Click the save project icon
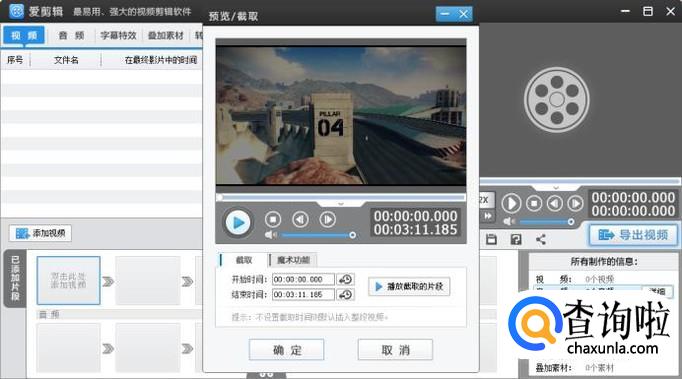The image size is (682, 379). coord(491,239)
